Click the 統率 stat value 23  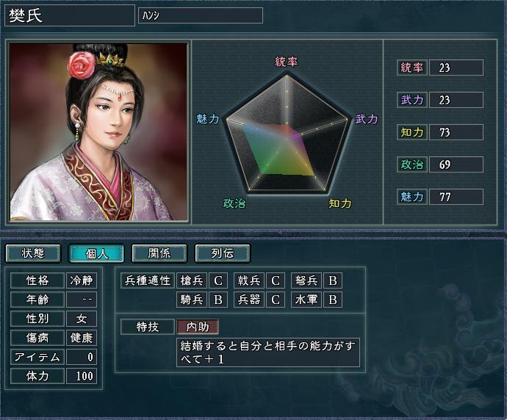pos(456,68)
